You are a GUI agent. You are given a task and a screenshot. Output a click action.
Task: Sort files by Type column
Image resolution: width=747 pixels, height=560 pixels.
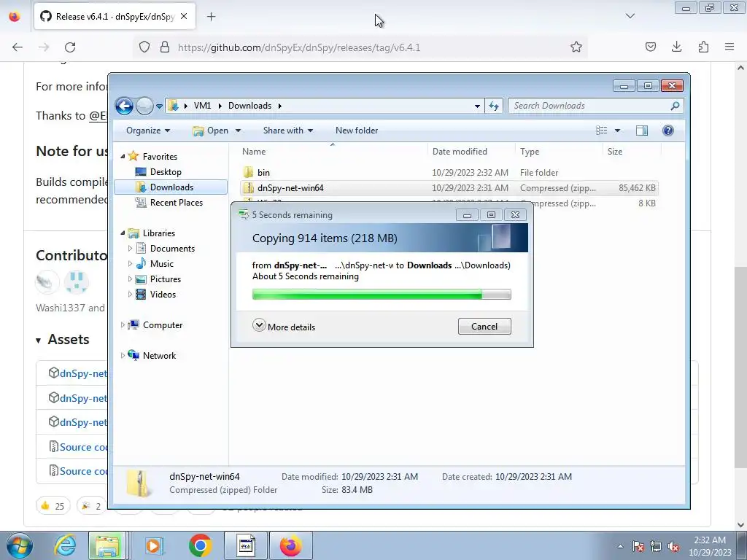(559, 152)
